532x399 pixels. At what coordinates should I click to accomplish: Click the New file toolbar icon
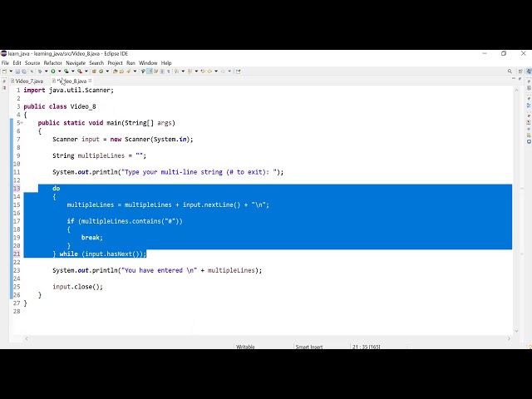pos(4,71)
